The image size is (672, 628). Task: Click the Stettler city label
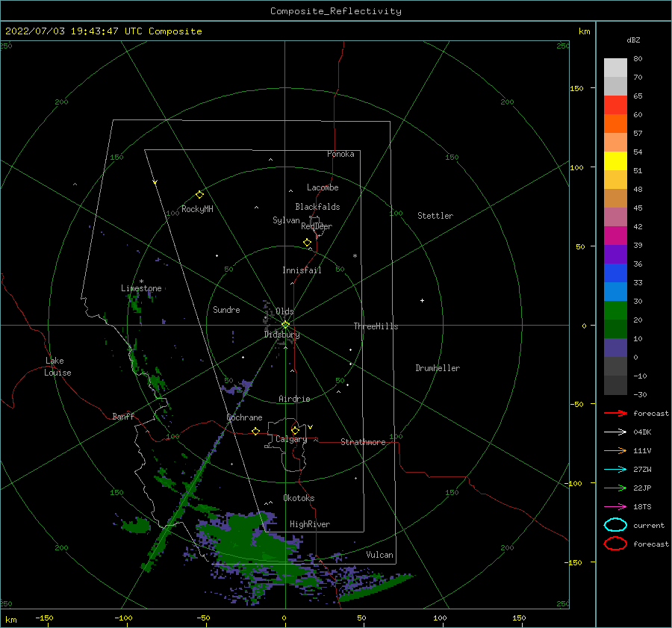[435, 216]
